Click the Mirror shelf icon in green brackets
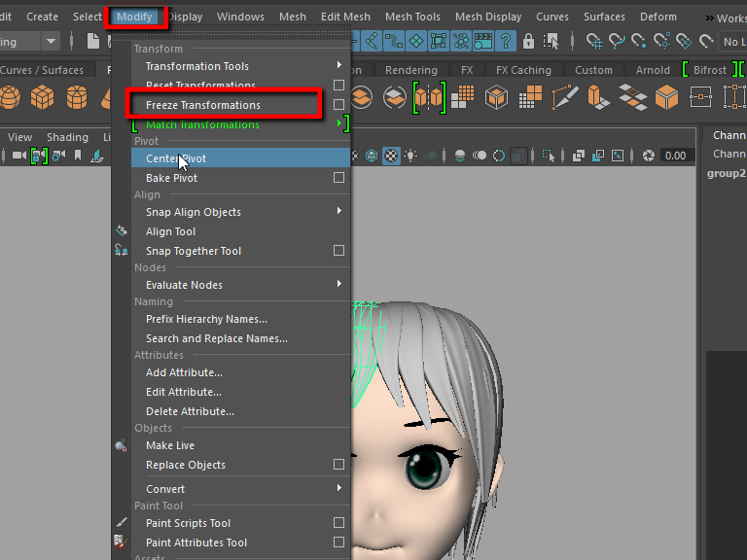This screenshot has height=560, width=747. tap(429, 97)
